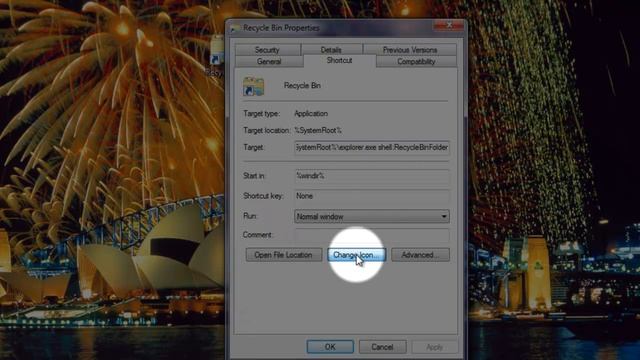The height and width of the screenshot is (360, 640).
Task: Open the Run dropdown showing Normal window
Action: [x=372, y=216]
